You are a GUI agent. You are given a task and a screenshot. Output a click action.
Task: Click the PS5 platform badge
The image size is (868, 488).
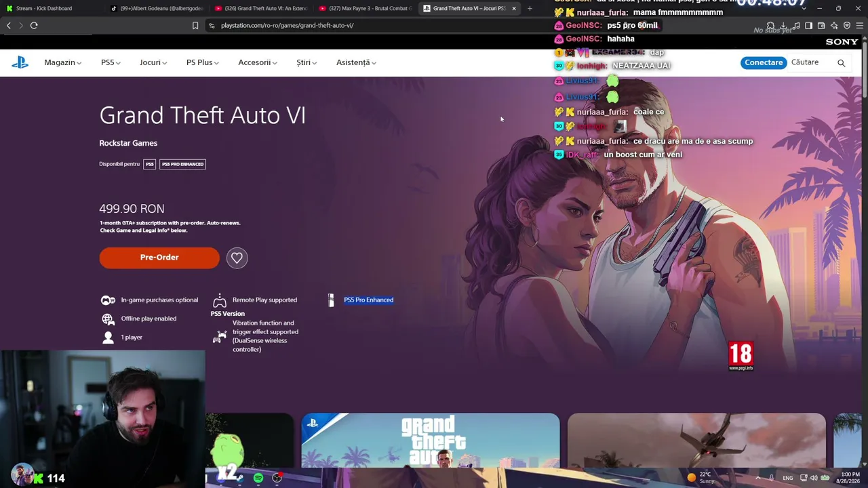click(x=149, y=164)
